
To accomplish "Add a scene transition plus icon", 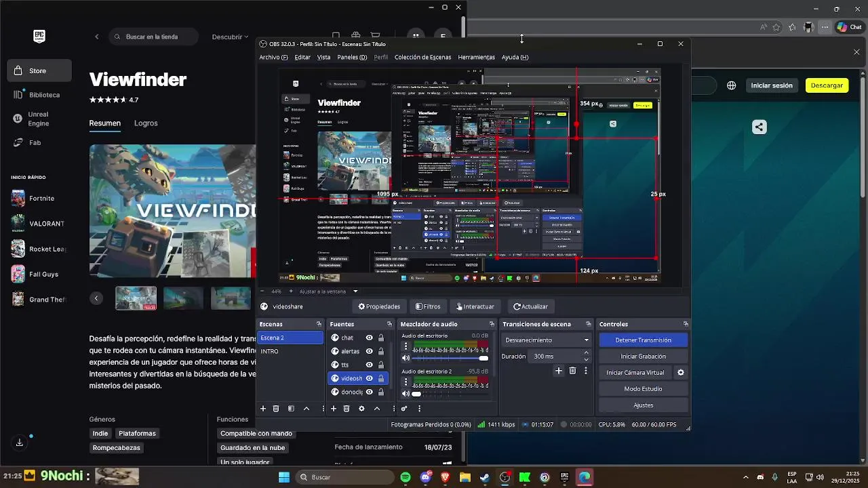I will (559, 371).
